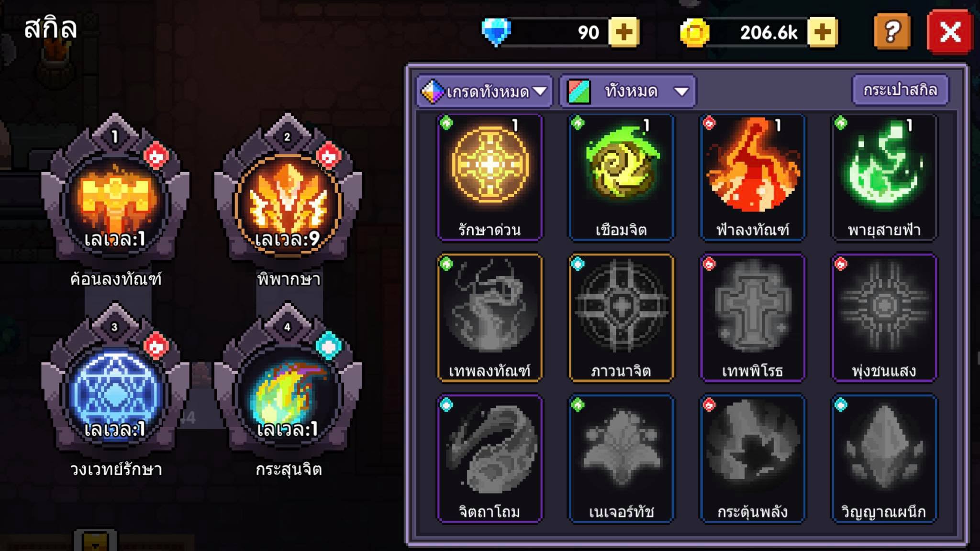This screenshot has width=980, height=551.
Task: Choose the locked วิญญาณผนึก skill card
Action: click(x=884, y=458)
